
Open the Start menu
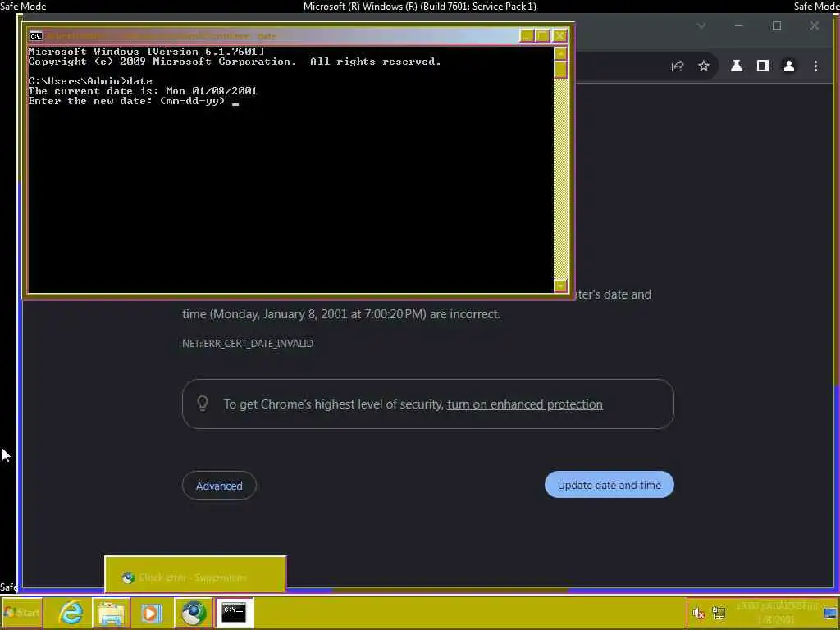pyautogui.click(x=21, y=612)
